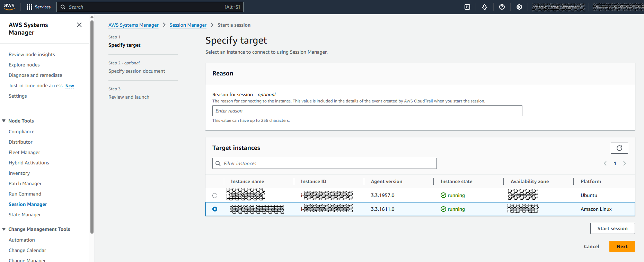644x262 pixels.
Task: Sort by Instance ID column
Action: [x=314, y=181]
